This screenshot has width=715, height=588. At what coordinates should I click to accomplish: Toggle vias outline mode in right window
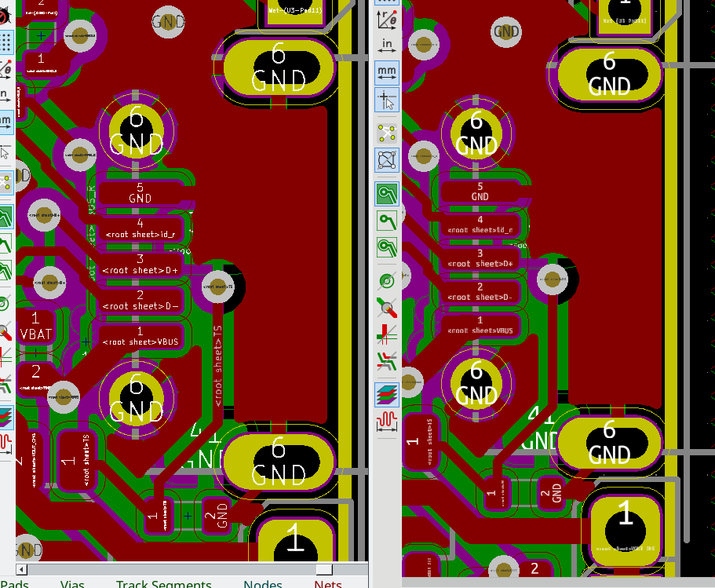[x=387, y=308]
